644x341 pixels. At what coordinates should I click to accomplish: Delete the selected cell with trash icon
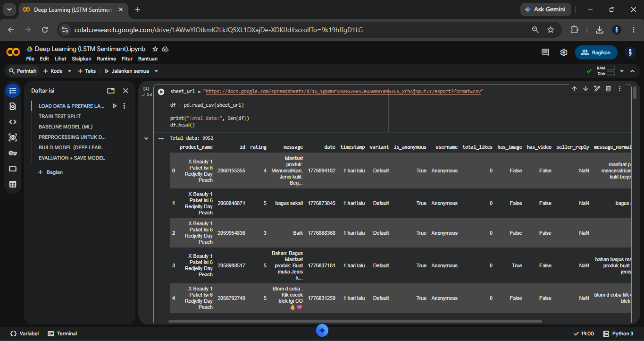[x=608, y=89]
